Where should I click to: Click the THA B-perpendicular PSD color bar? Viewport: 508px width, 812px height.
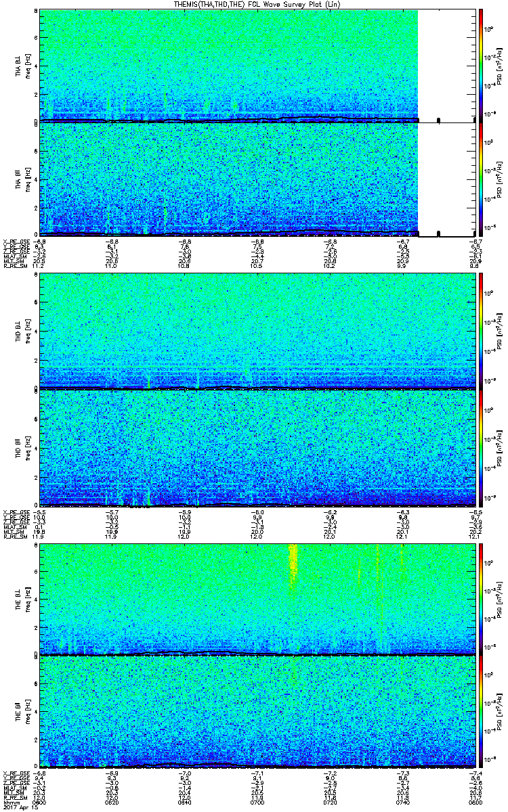click(481, 65)
